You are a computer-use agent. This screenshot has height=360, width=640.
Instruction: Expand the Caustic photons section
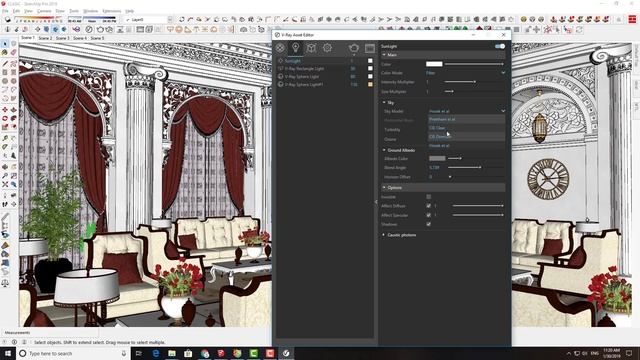[x=384, y=235]
